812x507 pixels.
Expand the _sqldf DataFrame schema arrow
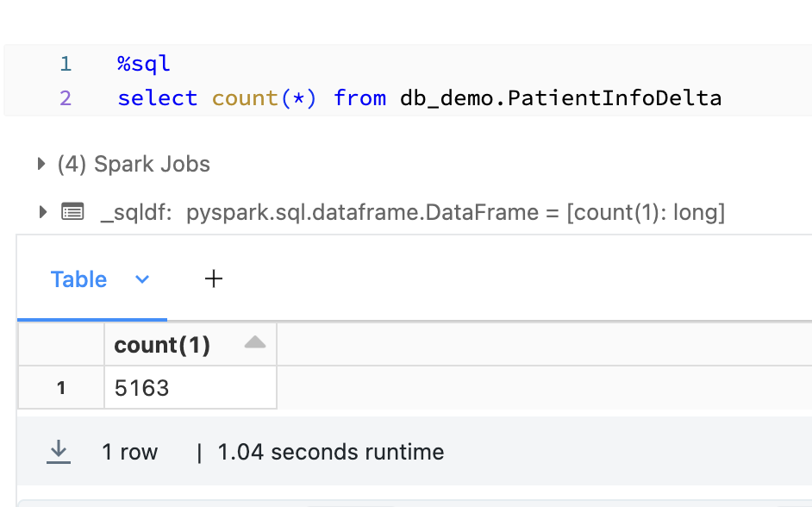pos(43,212)
